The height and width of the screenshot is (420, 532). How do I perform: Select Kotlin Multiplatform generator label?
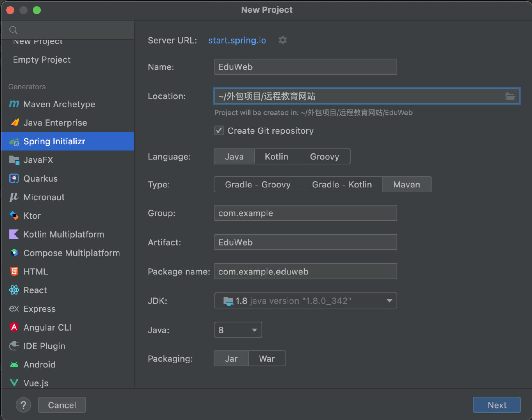(x=64, y=234)
